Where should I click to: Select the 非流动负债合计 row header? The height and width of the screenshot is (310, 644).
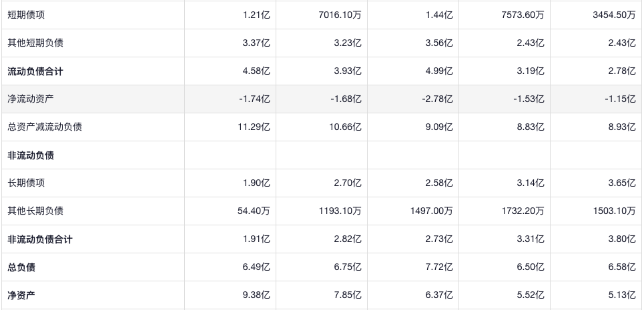pos(40,239)
